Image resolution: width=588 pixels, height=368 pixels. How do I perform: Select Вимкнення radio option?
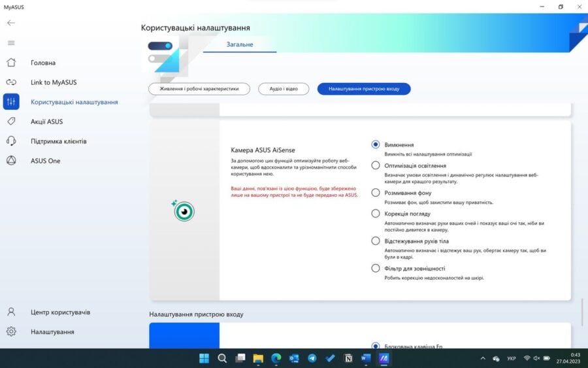pyautogui.click(x=376, y=144)
